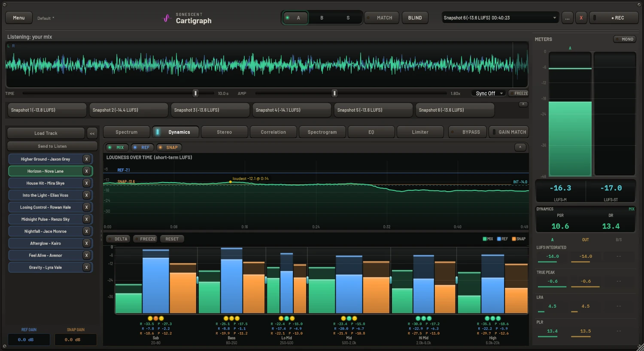Open the Spectrogram tab
Viewport: 644px width, 351px height.
322,132
